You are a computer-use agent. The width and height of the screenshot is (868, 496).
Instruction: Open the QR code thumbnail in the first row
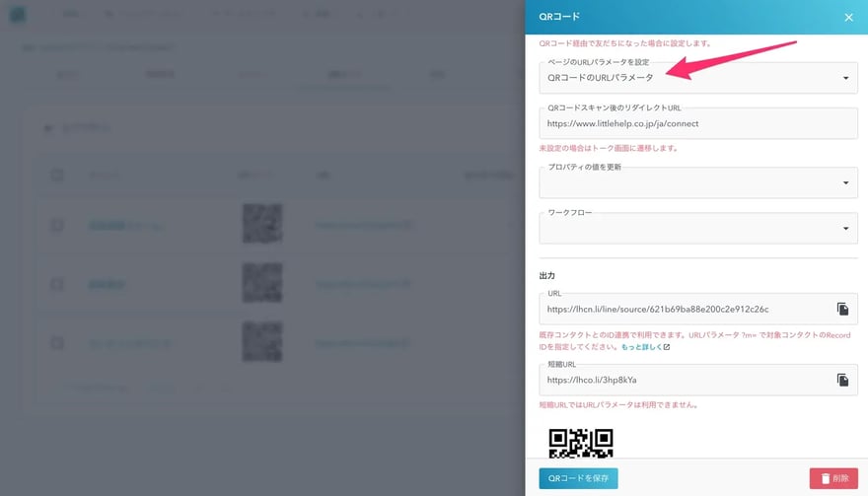click(262, 224)
